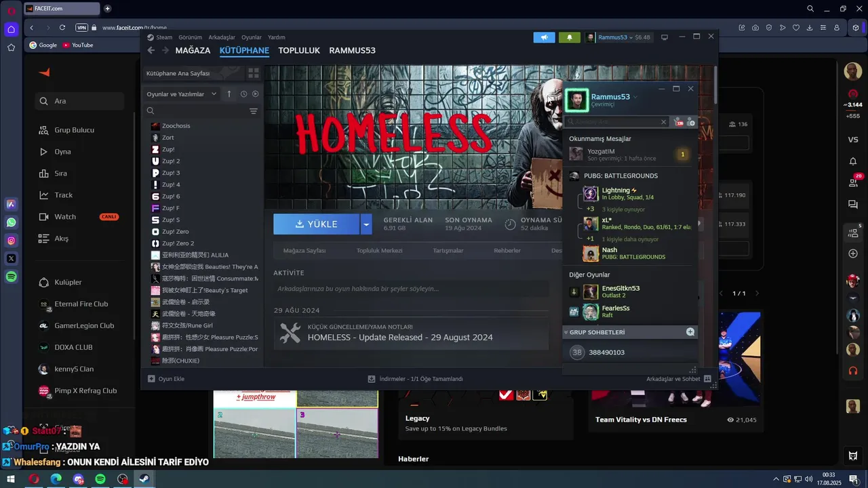Open the Mağaza Sayfası game tab
Image resolution: width=868 pixels, height=488 pixels.
pyautogui.click(x=304, y=251)
